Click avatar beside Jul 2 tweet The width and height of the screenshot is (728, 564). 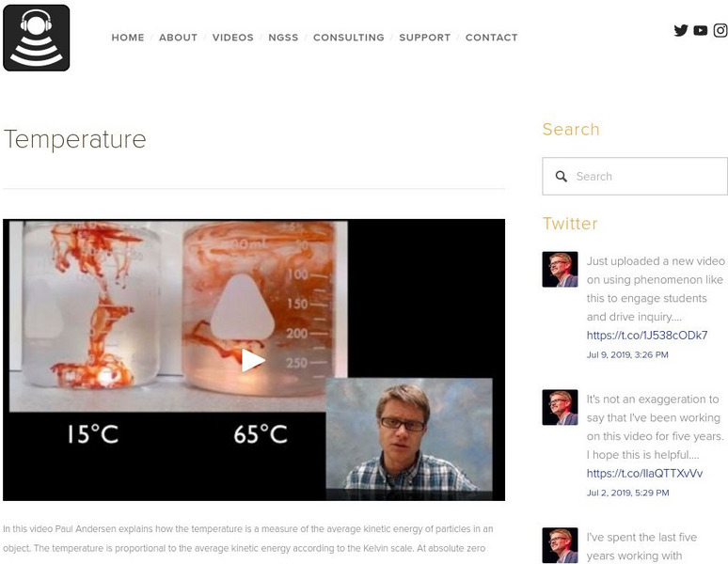point(560,407)
